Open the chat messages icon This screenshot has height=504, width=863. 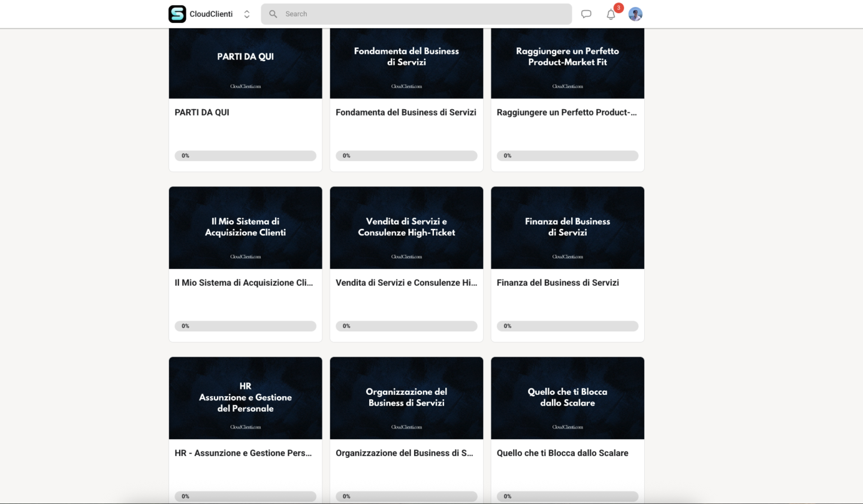586,14
